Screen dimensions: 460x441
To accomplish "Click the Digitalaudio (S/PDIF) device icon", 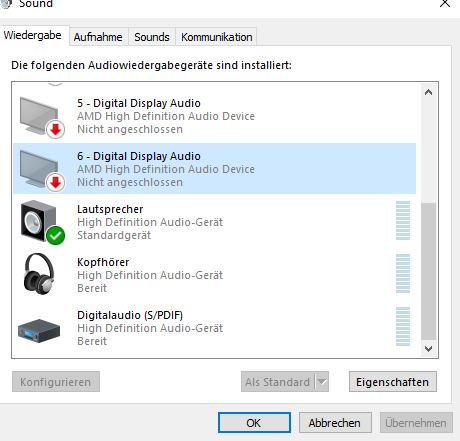I will pyautogui.click(x=39, y=331).
